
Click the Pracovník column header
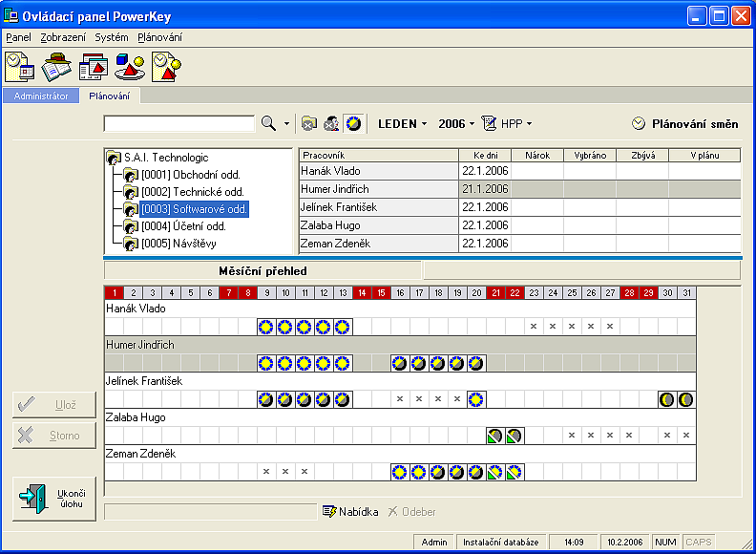coord(379,156)
